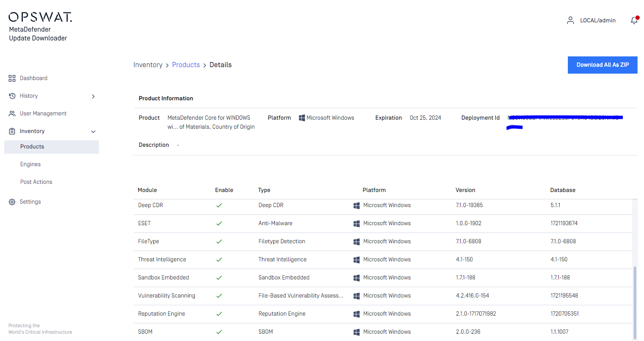
Task: Click File-Based Vulnerability Assess... type cell
Action: click(x=301, y=296)
